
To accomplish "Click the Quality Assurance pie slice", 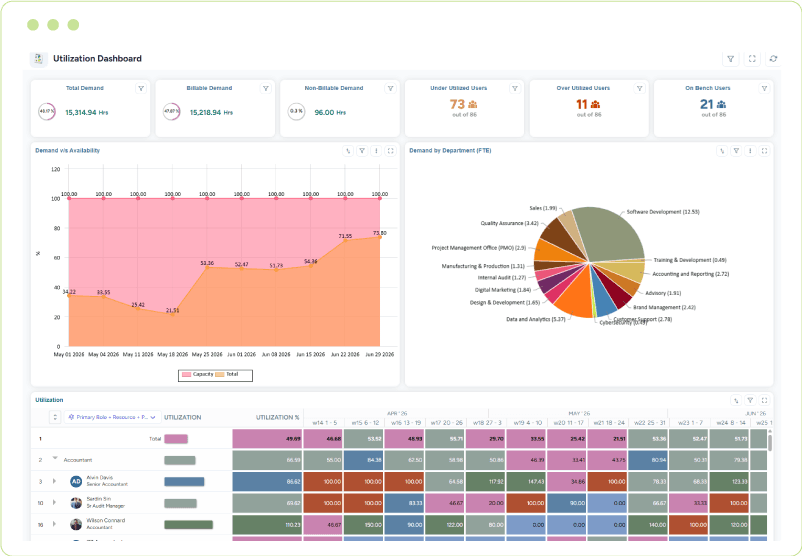I will 558,237.
